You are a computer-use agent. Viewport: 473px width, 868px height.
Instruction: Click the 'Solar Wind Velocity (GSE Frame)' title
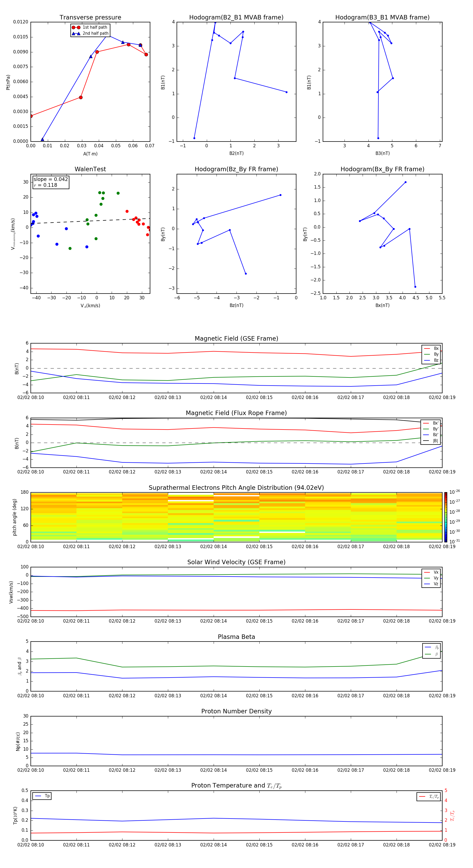[x=236, y=562]
